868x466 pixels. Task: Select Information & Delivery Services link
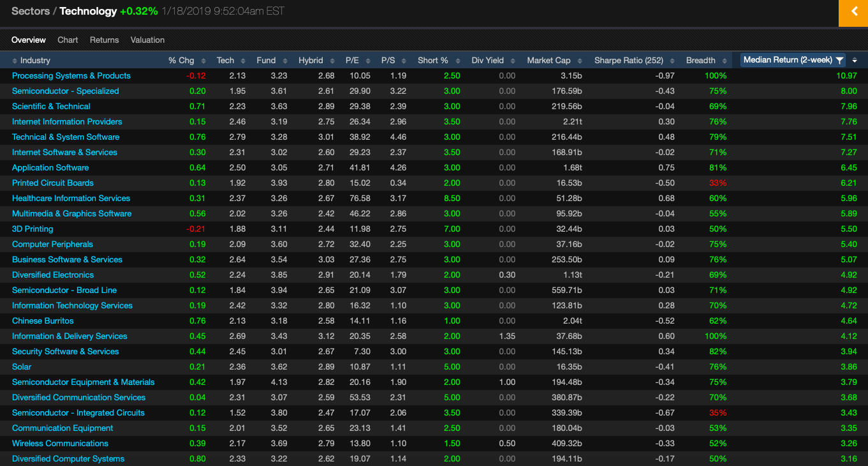(70, 336)
